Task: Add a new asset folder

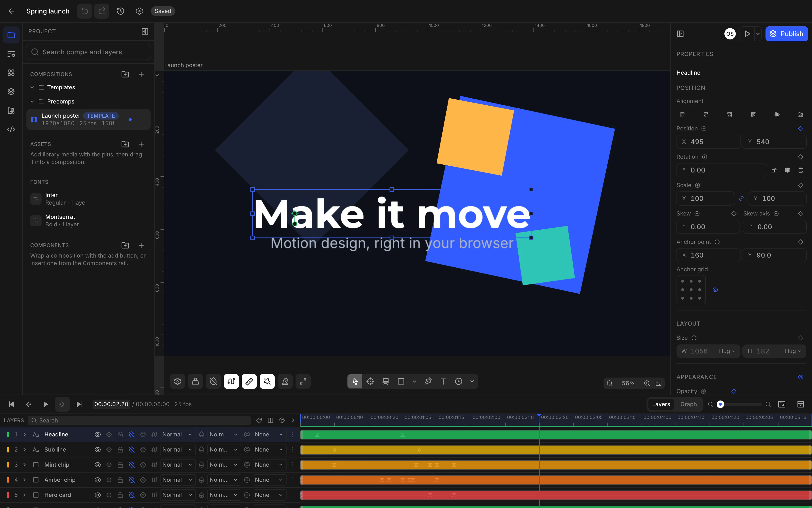Action: point(125,144)
